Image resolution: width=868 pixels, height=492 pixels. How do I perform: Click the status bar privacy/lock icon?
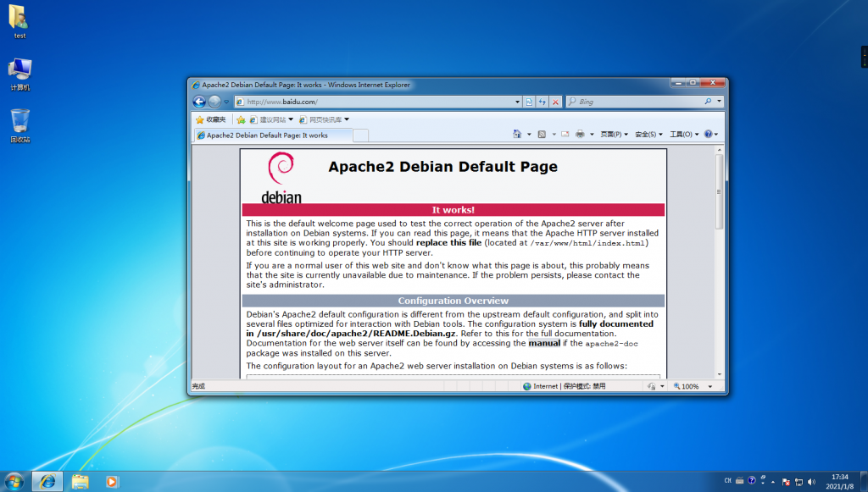pyautogui.click(x=652, y=386)
